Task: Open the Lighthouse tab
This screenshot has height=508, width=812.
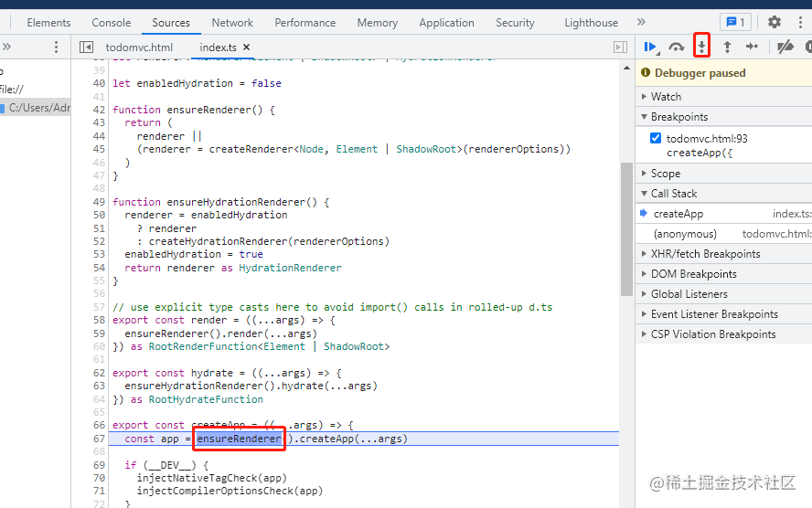Action: (591, 23)
